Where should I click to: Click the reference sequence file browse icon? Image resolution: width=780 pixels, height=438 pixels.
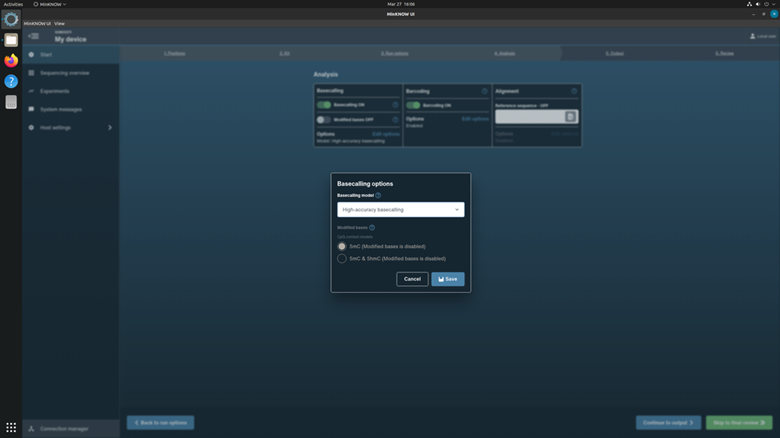570,117
